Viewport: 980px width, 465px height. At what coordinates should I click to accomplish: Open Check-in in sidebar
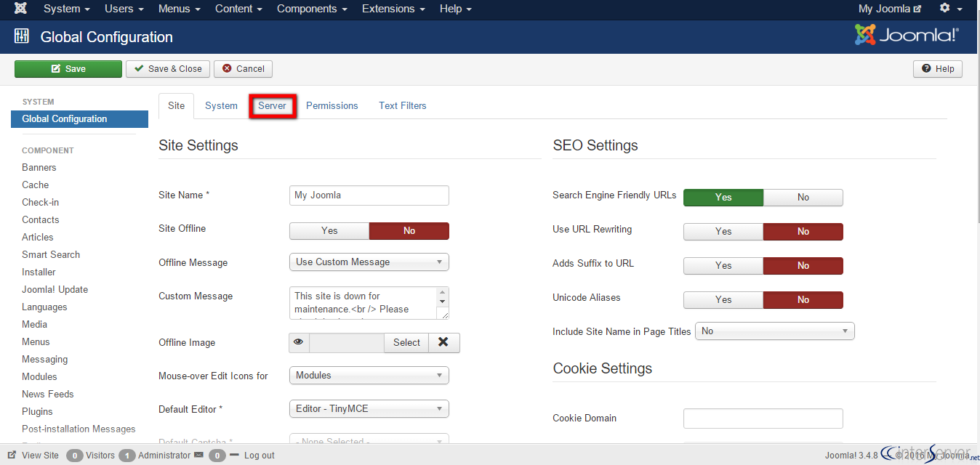(x=41, y=203)
